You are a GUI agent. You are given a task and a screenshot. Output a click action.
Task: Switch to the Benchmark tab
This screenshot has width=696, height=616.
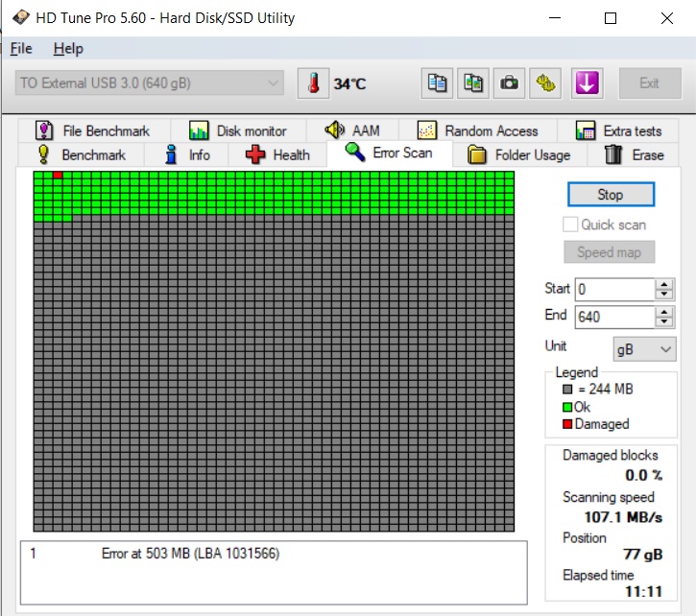(x=82, y=154)
